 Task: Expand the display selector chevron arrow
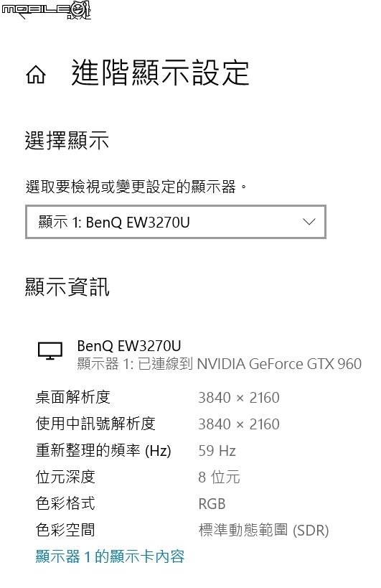pos(309,222)
